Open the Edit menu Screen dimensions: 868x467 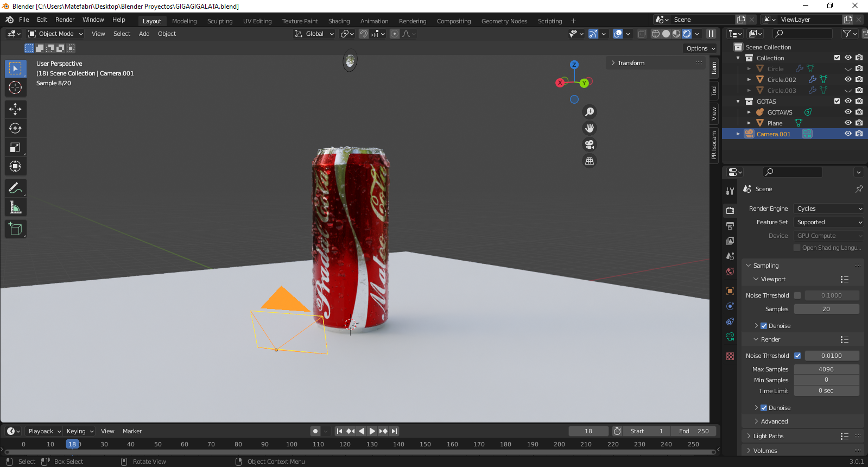(x=42, y=20)
